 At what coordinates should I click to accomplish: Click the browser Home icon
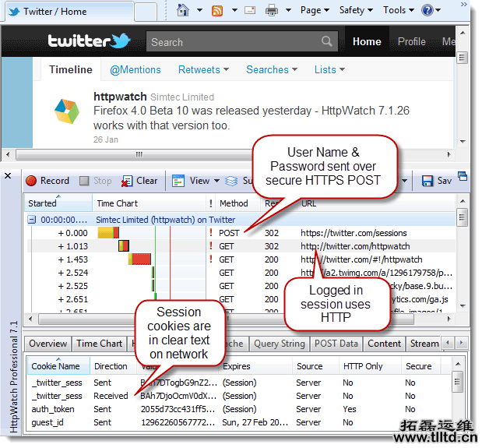point(183,10)
